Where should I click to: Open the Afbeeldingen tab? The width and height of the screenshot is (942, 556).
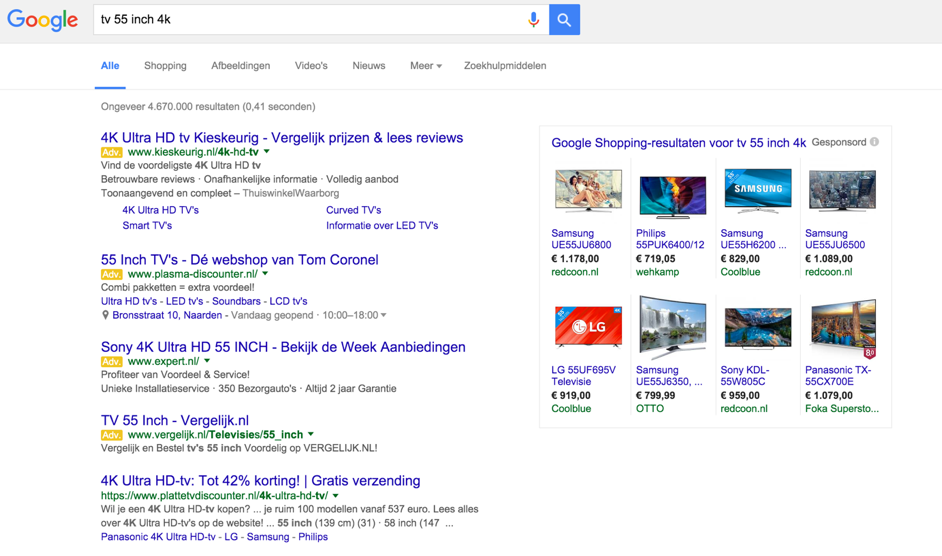pyautogui.click(x=240, y=66)
